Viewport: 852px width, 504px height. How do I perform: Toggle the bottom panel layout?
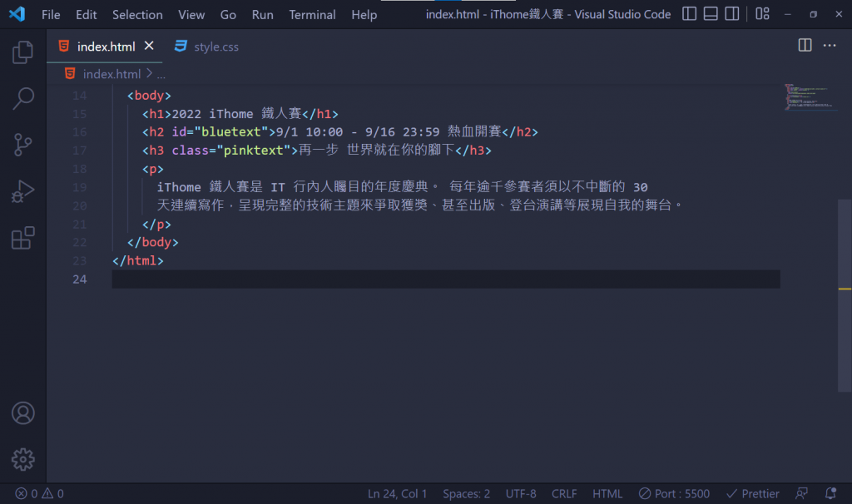[711, 13]
